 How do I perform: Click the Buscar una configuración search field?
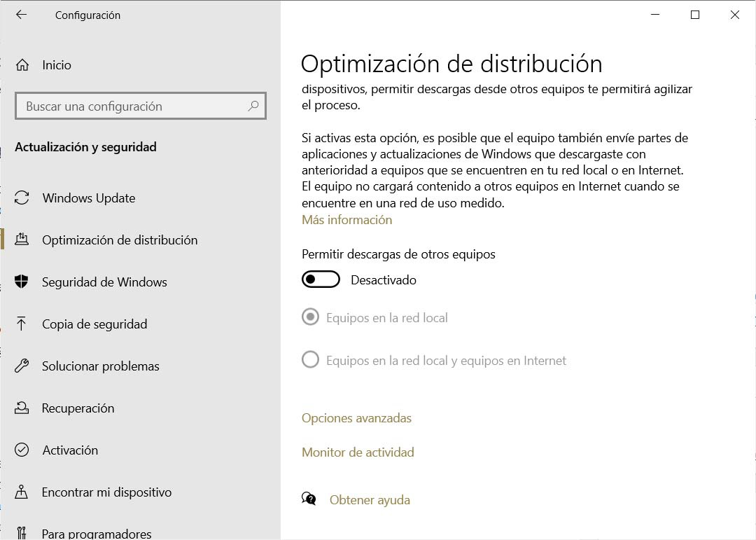coord(140,106)
